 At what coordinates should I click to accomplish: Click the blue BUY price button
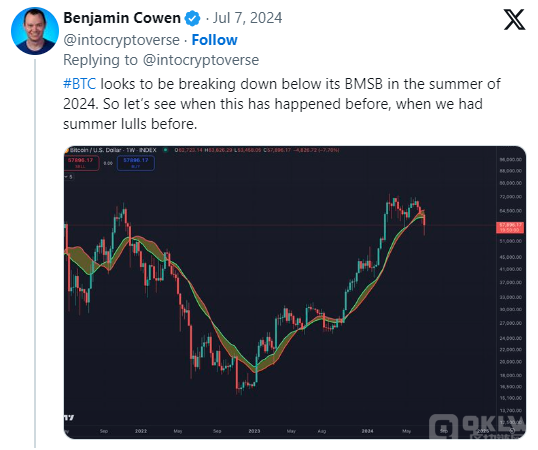pos(136,163)
